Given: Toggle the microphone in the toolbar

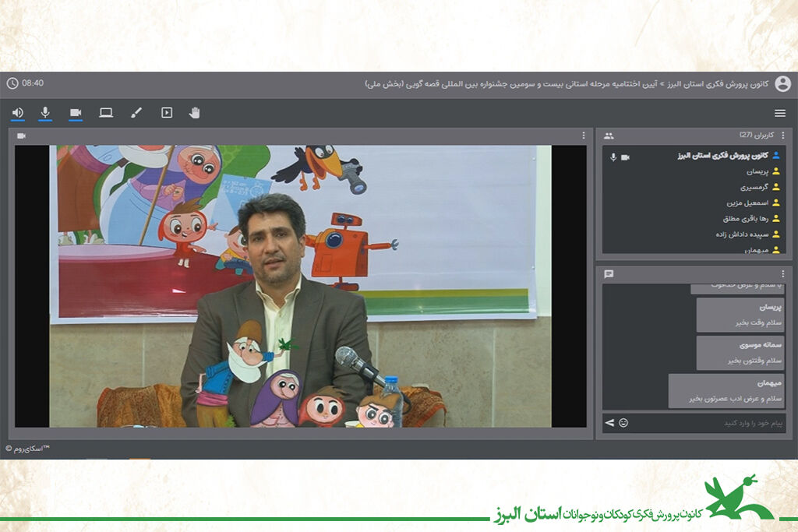Looking at the screenshot, I should (45, 112).
